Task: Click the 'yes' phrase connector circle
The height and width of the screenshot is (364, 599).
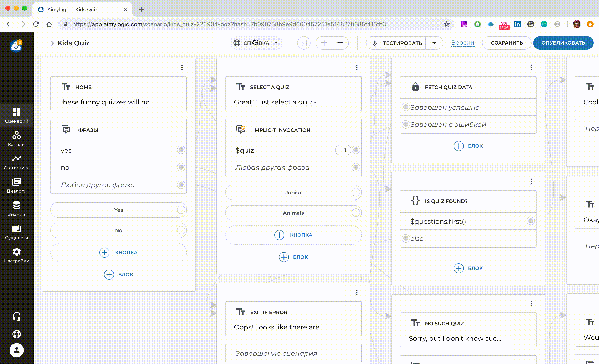Action: (181, 150)
